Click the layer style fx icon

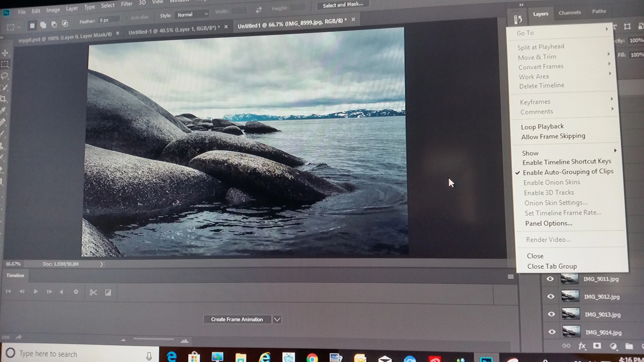click(582, 346)
